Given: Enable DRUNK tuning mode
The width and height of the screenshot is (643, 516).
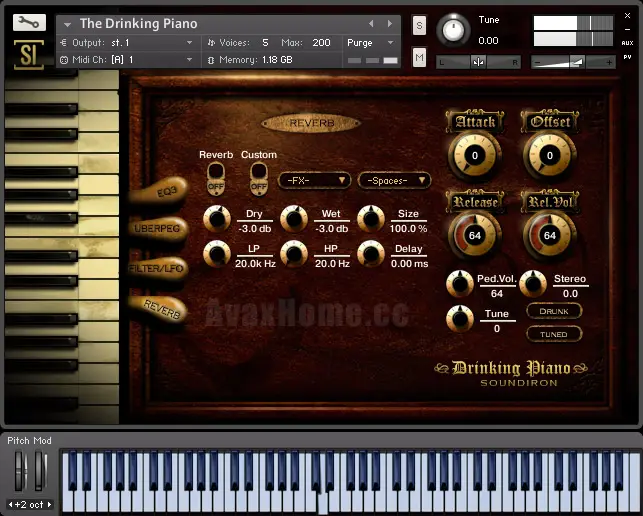Looking at the screenshot, I should point(554,311).
